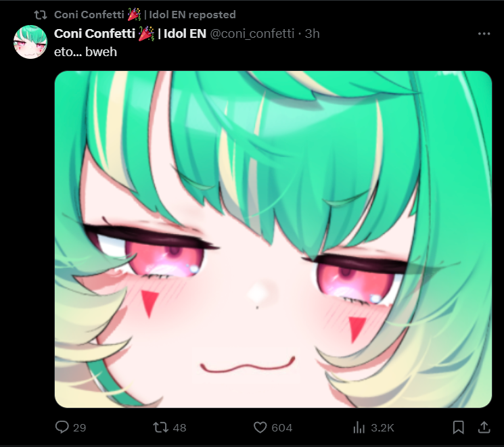Click the 3.2K views count

pos(382,427)
